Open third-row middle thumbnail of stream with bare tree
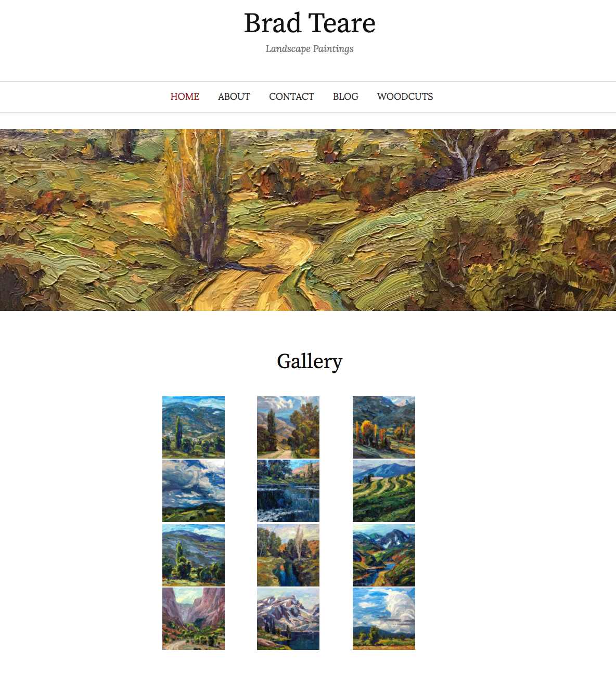 coord(288,555)
